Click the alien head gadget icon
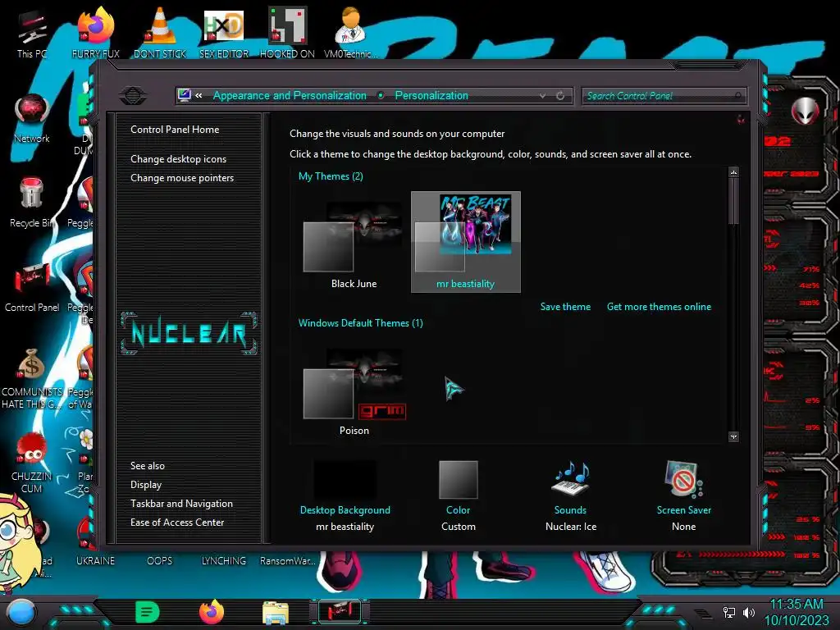This screenshot has height=630, width=840. (805, 111)
